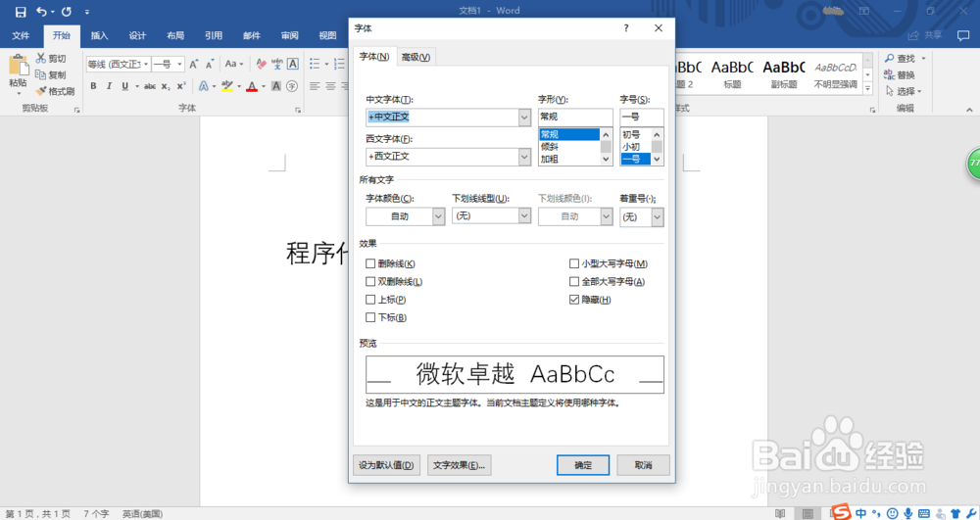Image resolution: width=980 pixels, height=520 pixels.
Task: Click the comments speech bubble icon
Action: click(x=963, y=35)
